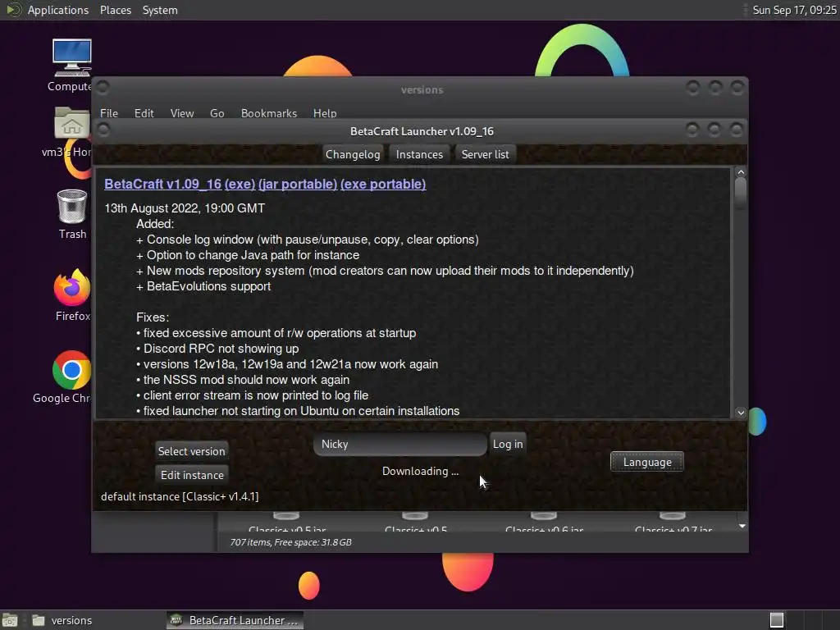Screen dimensions: 840x630
Task: Open the System menu
Action: point(160,10)
